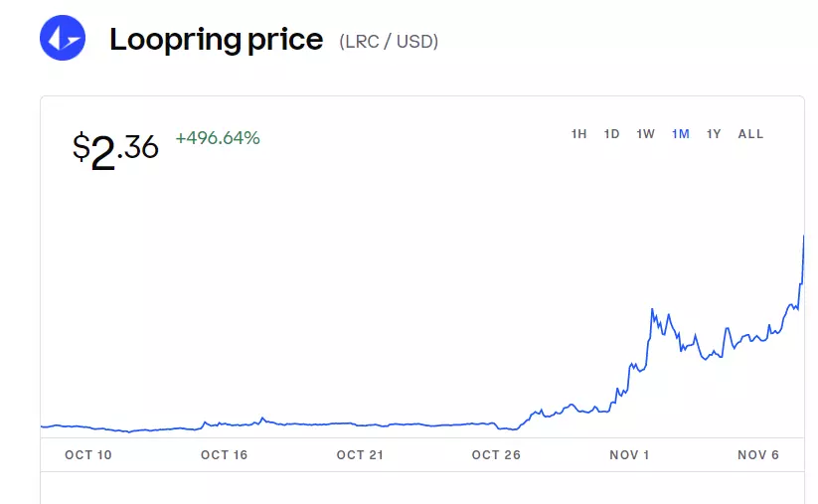
Task: Show the 1W chart view
Action: pyautogui.click(x=646, y=134)
